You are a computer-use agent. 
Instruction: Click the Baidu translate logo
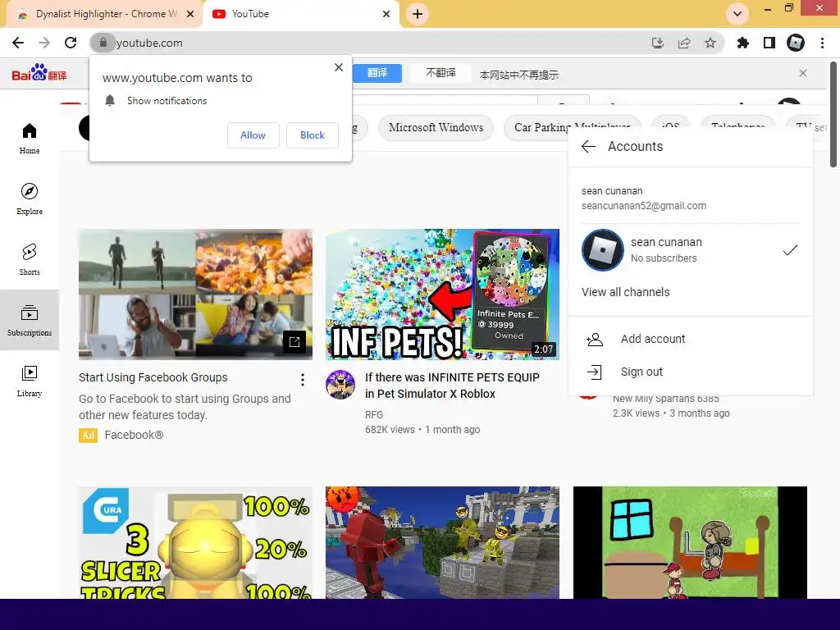(x=39, y=73)
